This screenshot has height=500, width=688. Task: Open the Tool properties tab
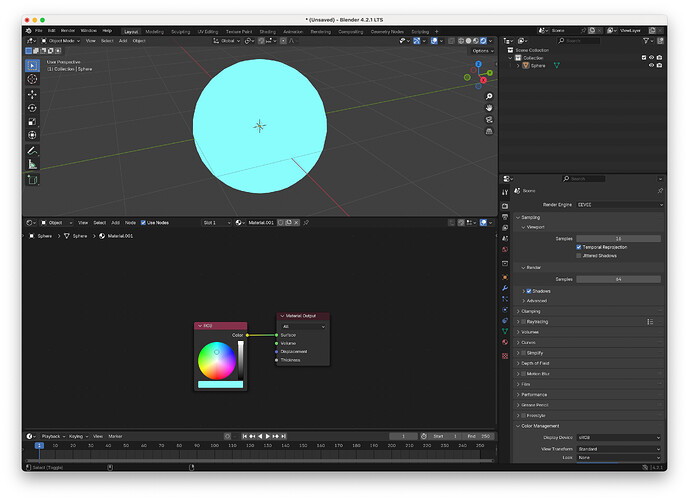[505, 192]
